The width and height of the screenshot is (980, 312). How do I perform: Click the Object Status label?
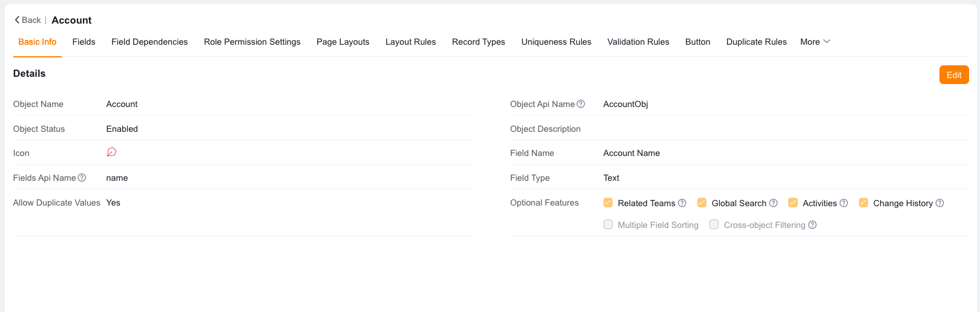click(39, 129)
